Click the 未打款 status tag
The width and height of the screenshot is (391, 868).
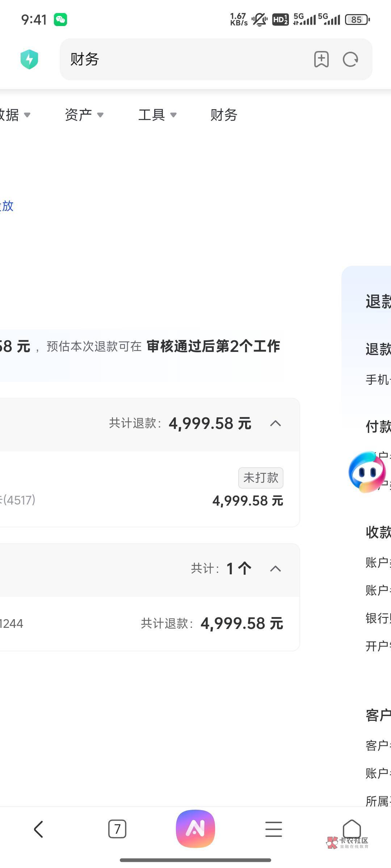tap(261, 478)
